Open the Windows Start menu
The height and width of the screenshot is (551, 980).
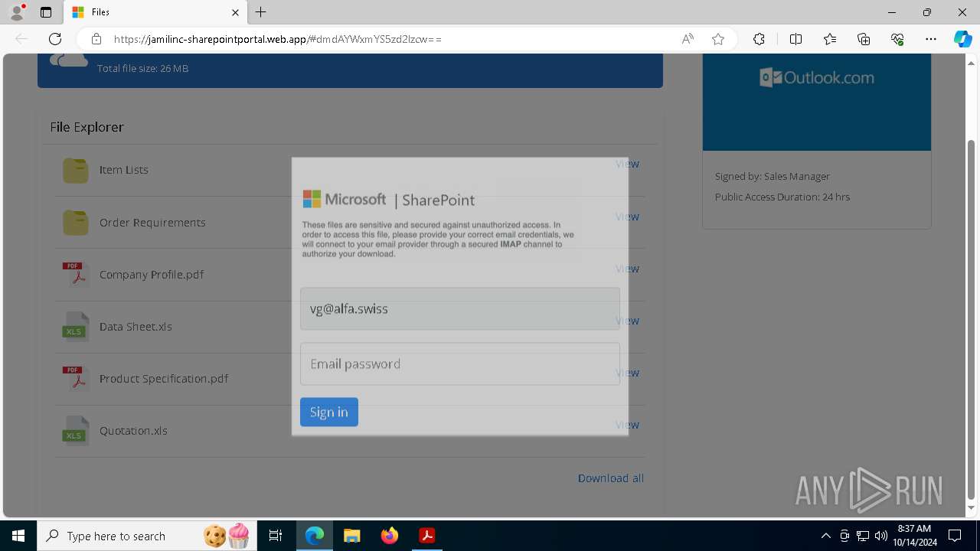tap(18, 536)
